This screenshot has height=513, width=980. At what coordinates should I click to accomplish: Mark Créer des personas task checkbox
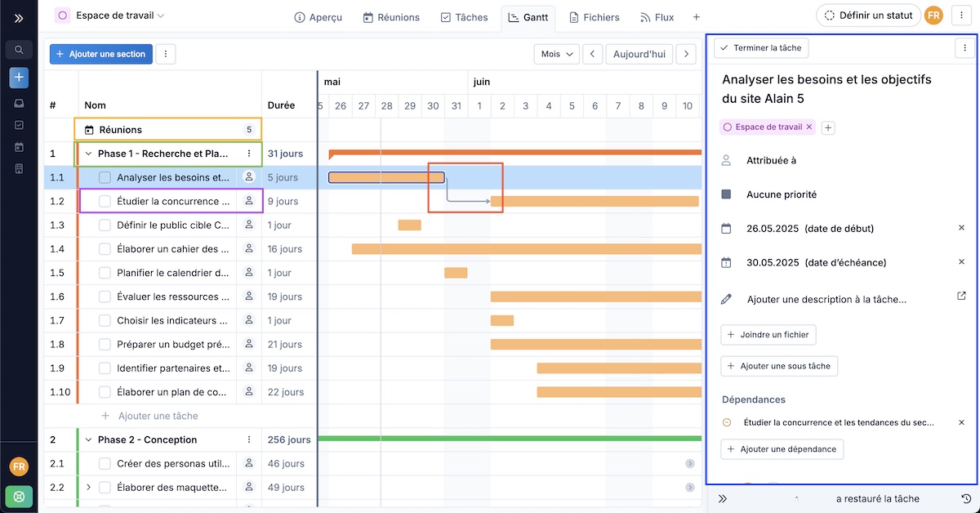[x=105, y=463]
